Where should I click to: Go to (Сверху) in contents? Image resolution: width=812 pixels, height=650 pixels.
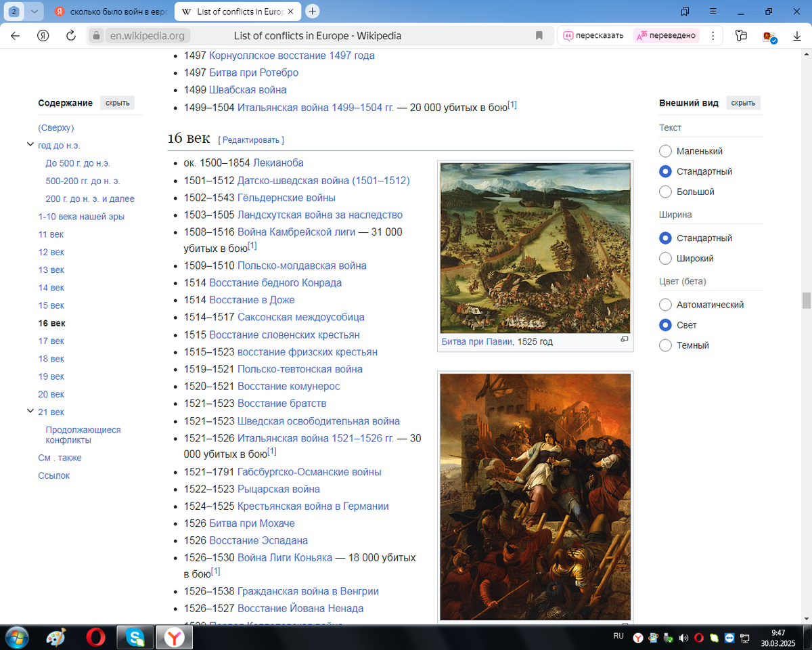pos(56,128)
